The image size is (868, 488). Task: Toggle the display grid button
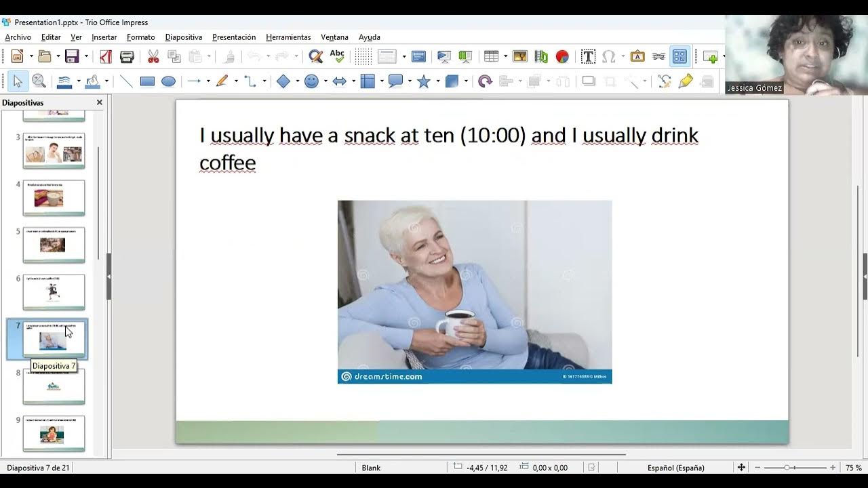(x=363, y=57)
